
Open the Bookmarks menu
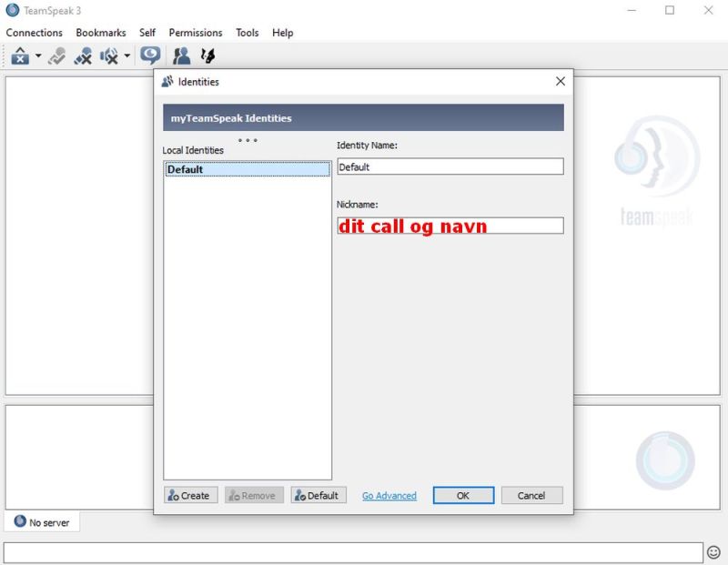(101, 33)
